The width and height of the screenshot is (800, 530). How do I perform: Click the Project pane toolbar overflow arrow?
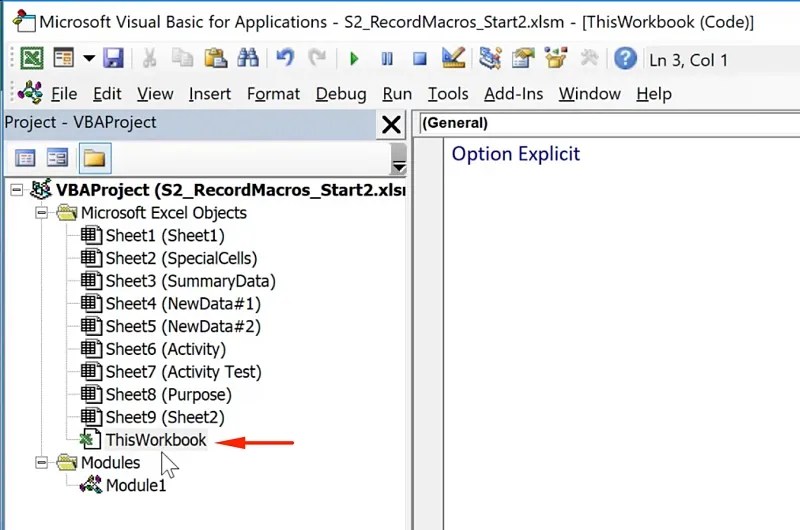399,159
